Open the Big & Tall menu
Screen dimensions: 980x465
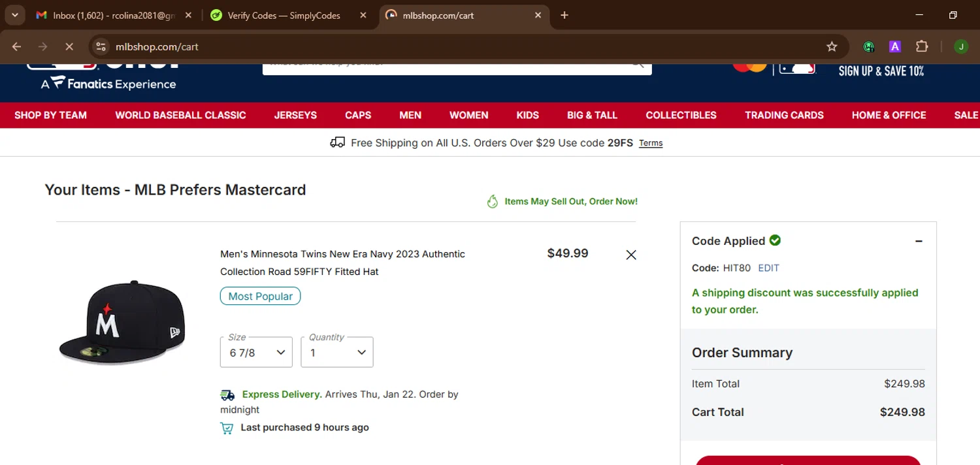pyautogui.click(x=592, y=115)
